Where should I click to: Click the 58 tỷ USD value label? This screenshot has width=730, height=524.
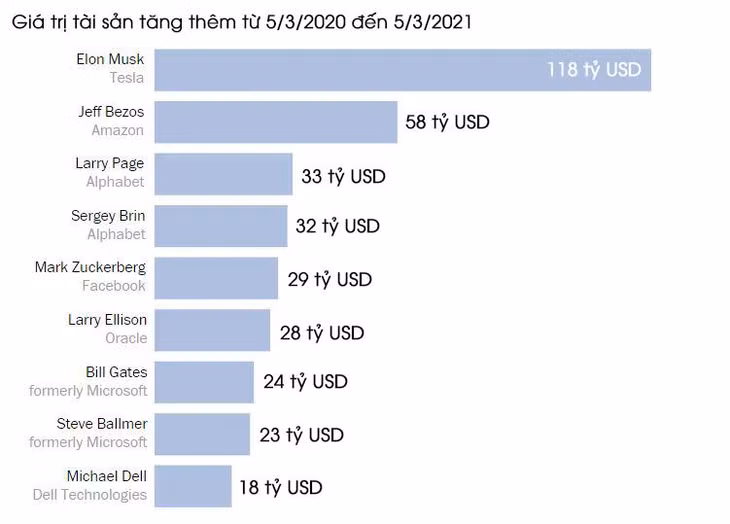click(x=447, y=122)
